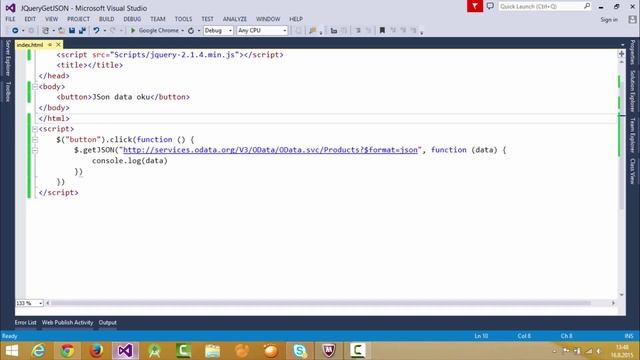
Task: Collapse the button click function region
Action: (x=35, y=140)
